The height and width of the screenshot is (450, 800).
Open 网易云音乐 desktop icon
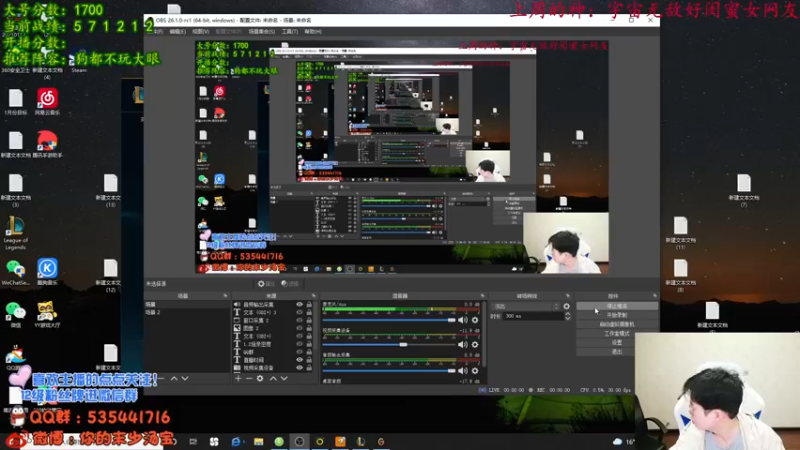[47, 101]
